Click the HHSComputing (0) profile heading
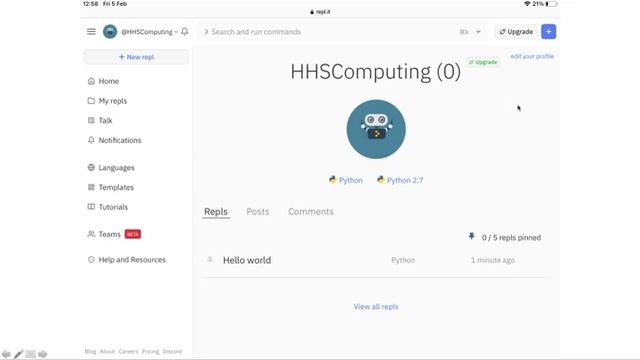640x360 pixels. coord(376,72)
